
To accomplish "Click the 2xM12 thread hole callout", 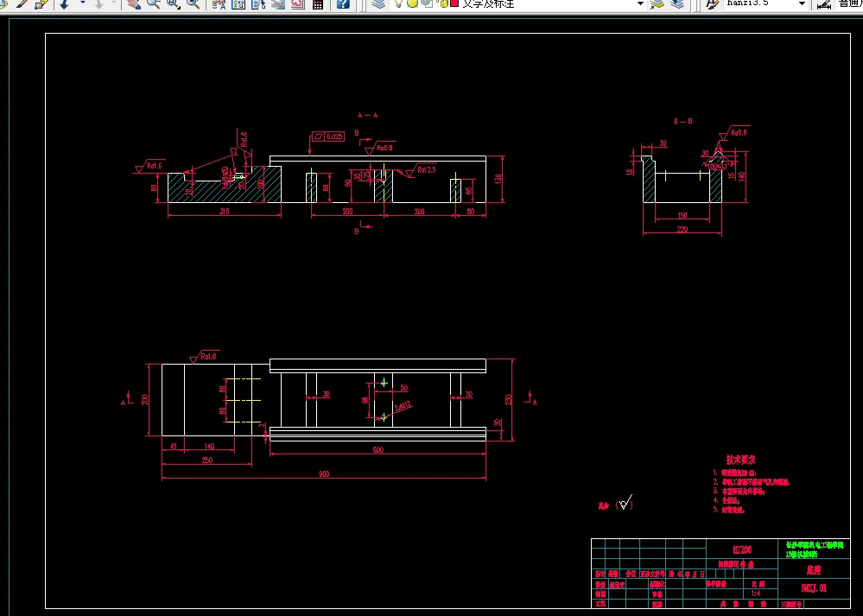I will coord(403,408).
